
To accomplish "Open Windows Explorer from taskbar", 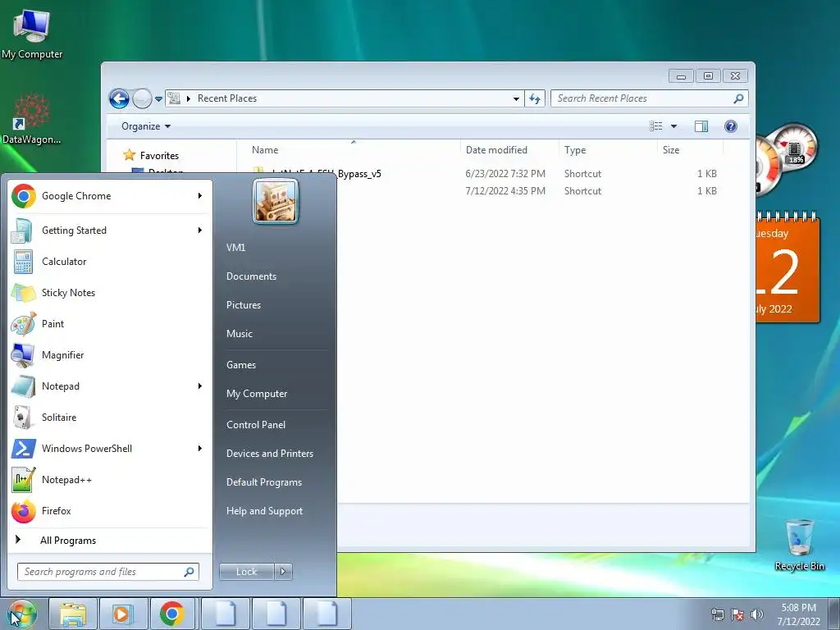I will click(73, 614).
